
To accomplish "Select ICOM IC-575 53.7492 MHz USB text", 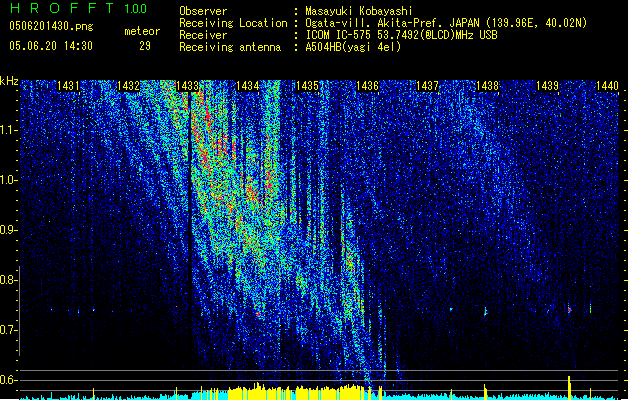I will pyautogui.click(x=402, y=35).
